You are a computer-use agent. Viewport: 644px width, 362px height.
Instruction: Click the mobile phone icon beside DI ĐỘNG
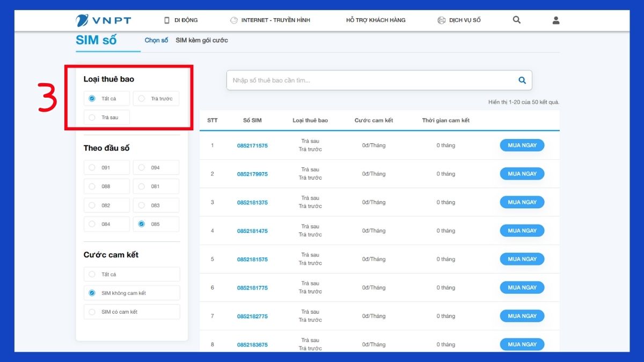(x=167, y=20)
